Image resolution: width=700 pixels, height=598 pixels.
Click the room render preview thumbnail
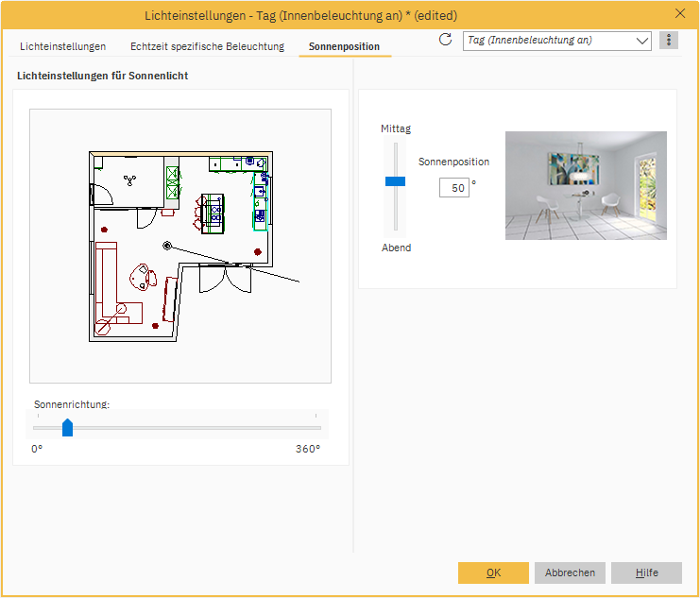(x=586, y=185)
